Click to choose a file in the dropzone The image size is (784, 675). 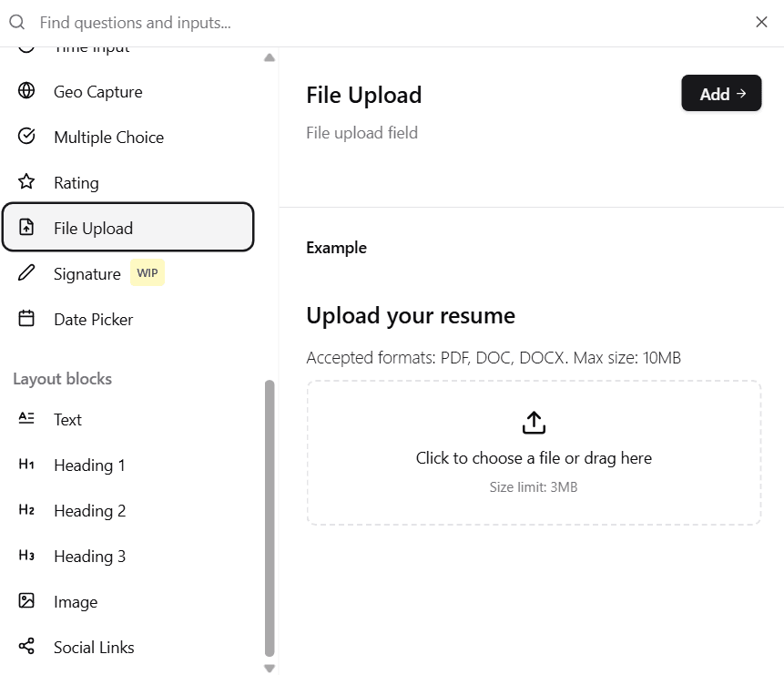[533, 457]
